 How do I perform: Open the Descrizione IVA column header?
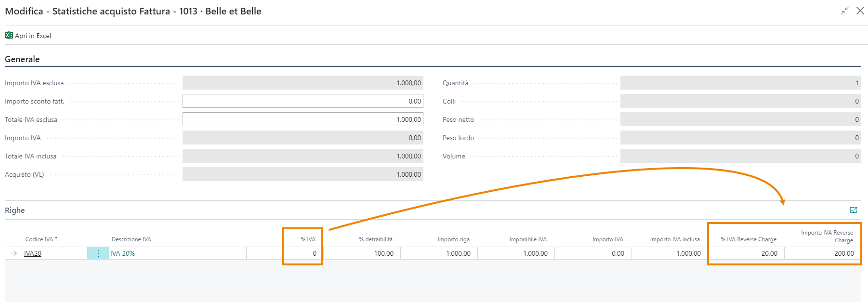131,239
